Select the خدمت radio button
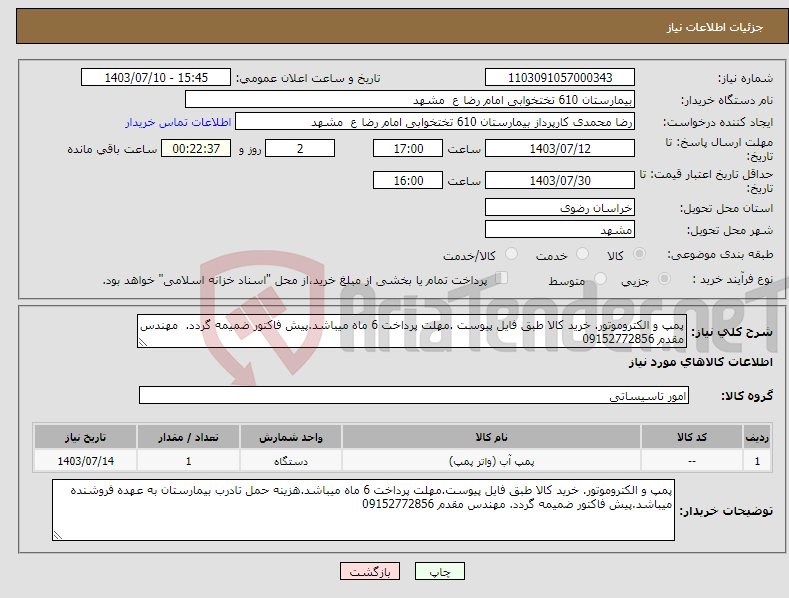 [582, 254]
